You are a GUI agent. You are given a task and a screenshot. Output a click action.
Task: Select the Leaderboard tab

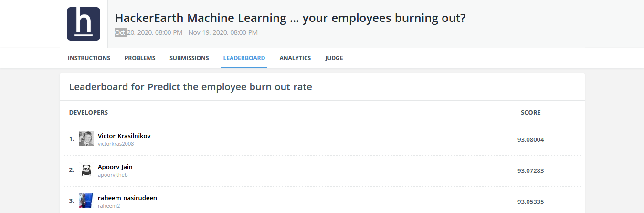click(244, 58)
